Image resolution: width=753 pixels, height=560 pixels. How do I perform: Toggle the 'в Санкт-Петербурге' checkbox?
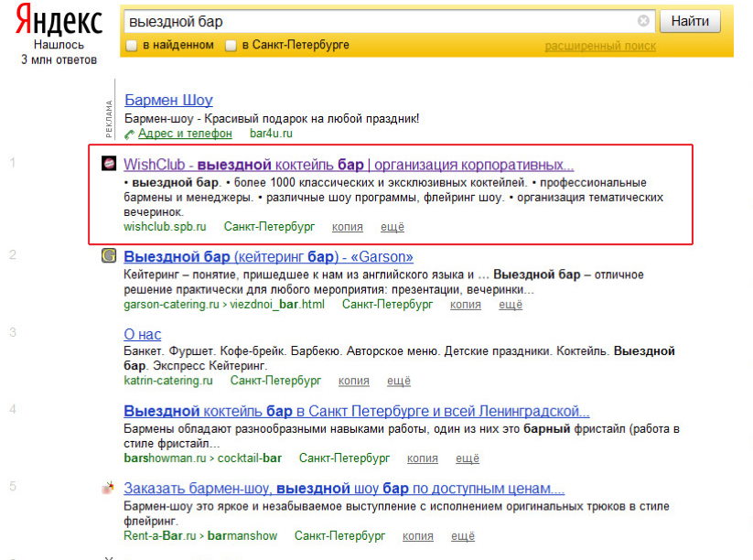(x=231, y=46)
